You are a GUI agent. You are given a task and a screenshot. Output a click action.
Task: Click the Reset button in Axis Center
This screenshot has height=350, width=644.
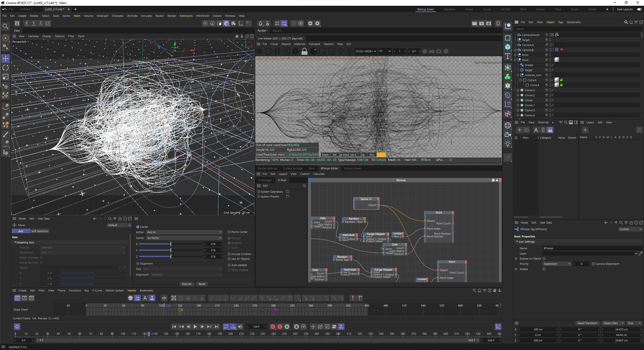(x=202, y=284)
